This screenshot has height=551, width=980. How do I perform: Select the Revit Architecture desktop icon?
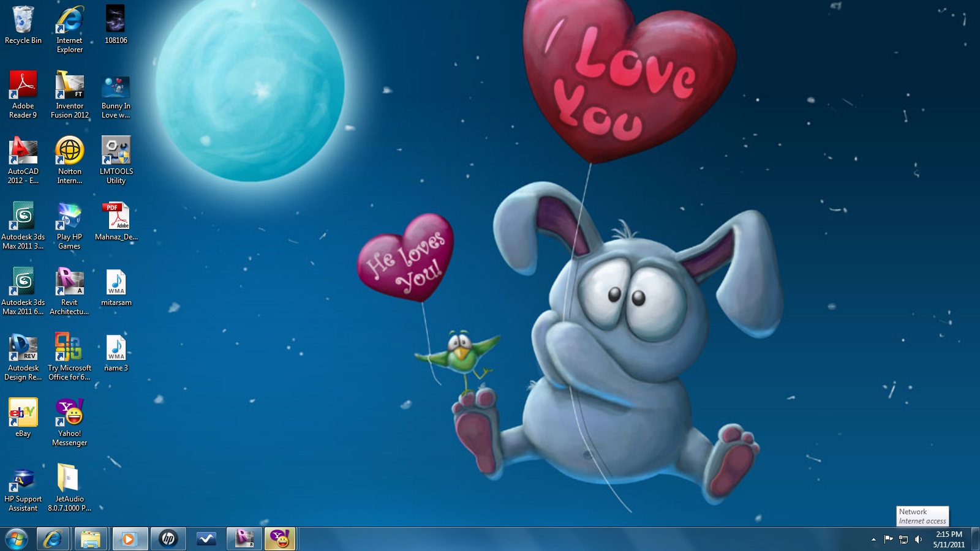[x=70, y=282]
